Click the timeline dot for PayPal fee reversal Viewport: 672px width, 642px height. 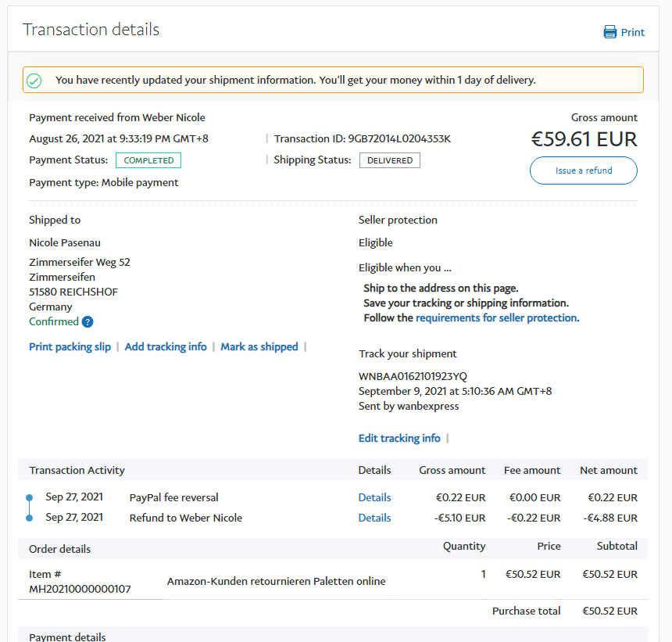pyautogui.click(x=30, y=497)
